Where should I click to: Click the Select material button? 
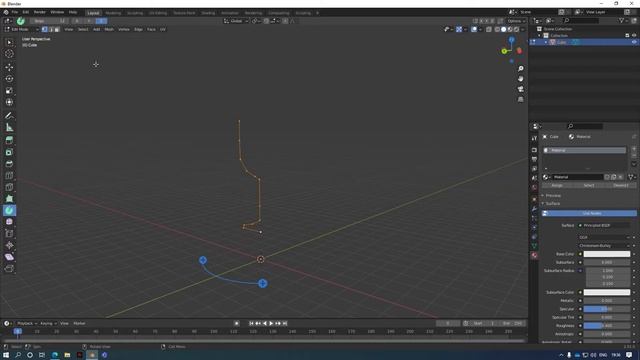[x=589, y=185]
